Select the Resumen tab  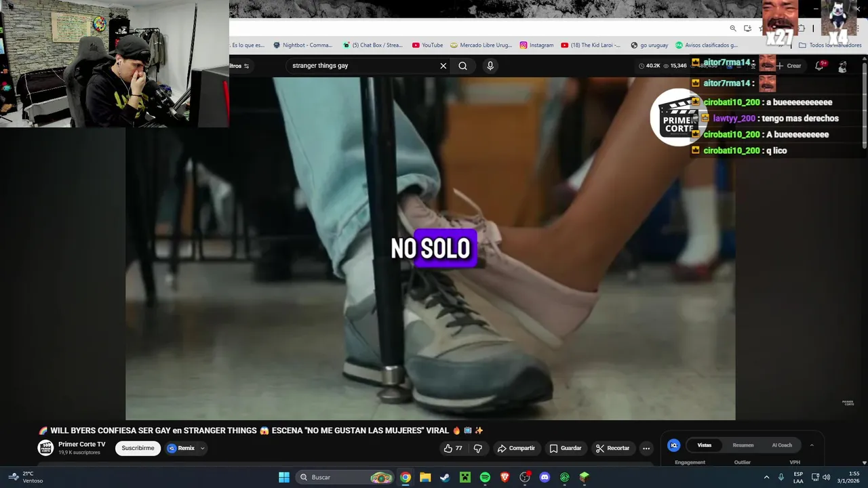pyautogui.click(x=743, y=445)
